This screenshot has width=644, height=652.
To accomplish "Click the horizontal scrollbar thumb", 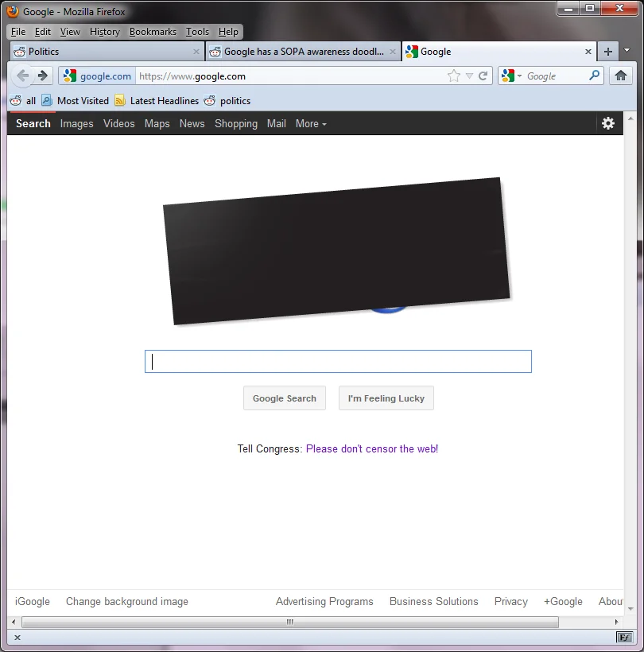I will (x=289, y=622).
